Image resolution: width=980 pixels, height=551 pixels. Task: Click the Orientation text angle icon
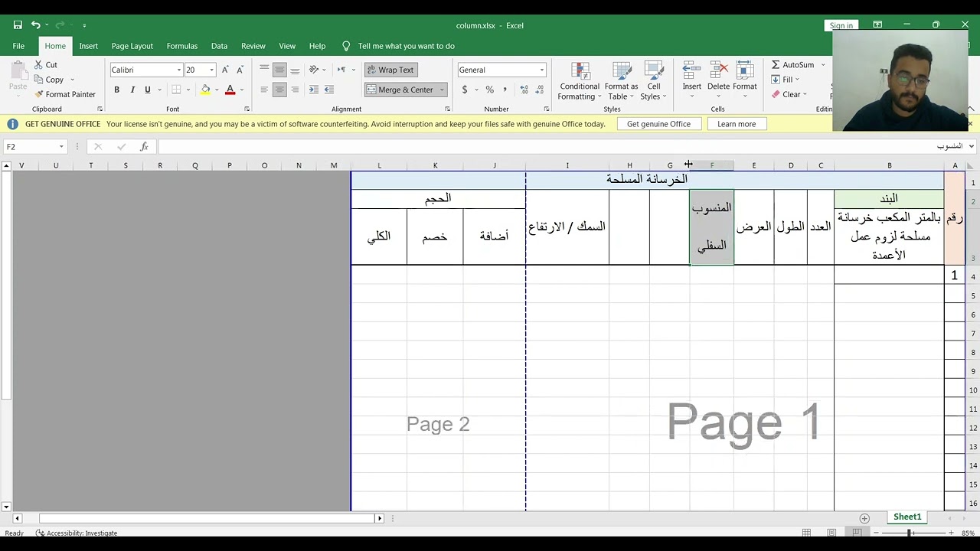(314, 70)
